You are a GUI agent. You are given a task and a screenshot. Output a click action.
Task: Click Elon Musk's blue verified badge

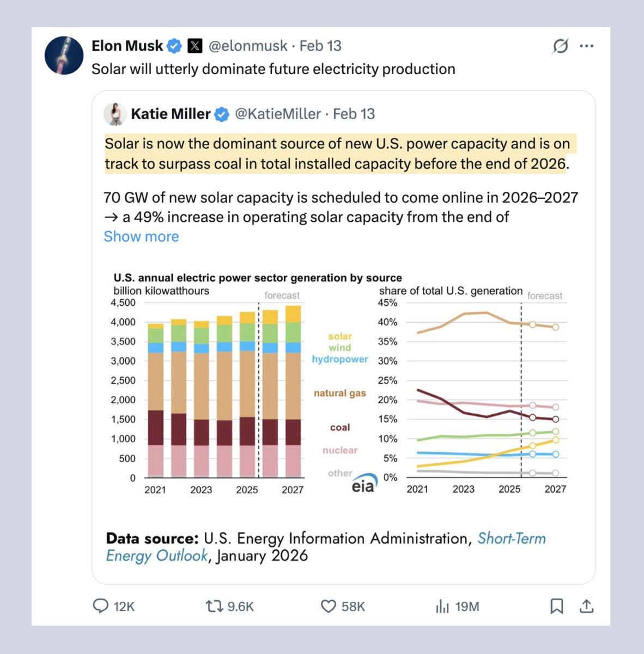point(174,46)
